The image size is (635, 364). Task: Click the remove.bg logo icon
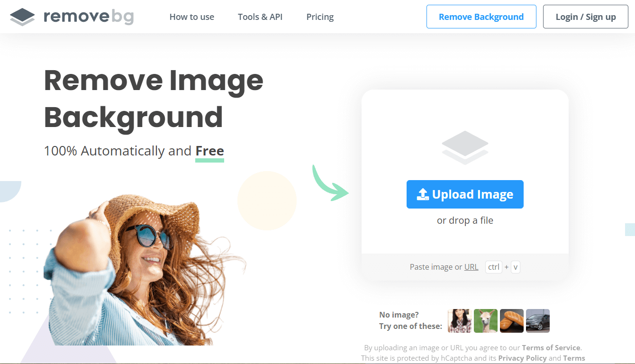22,17
